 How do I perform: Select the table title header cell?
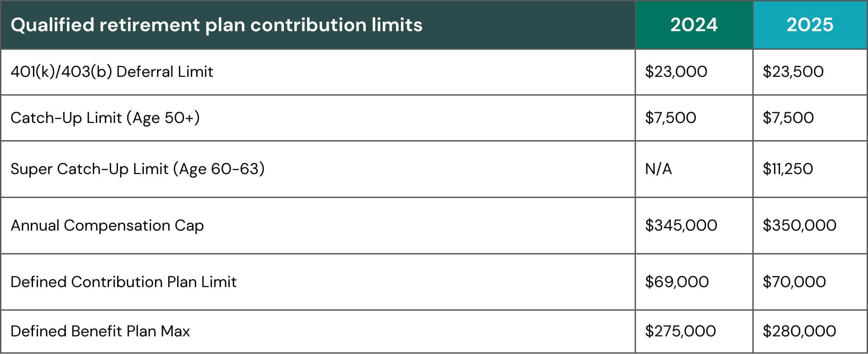(216, 25)
